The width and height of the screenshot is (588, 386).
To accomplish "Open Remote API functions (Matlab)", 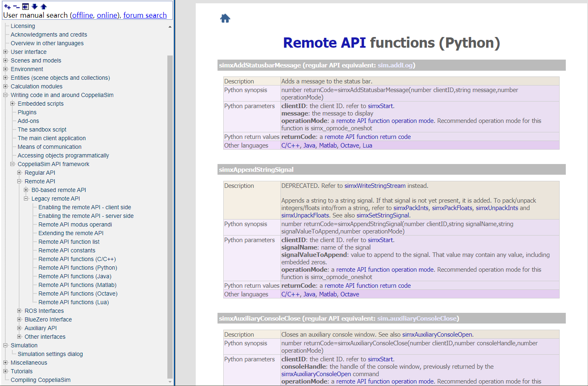I will (x=77, y=285).
